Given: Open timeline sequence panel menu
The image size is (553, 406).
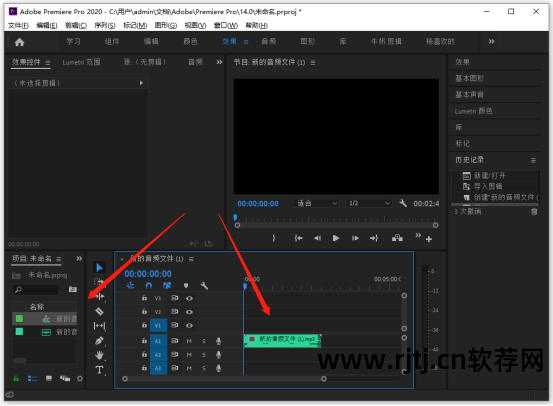Looking at the screenshot, I should point(191,259).
